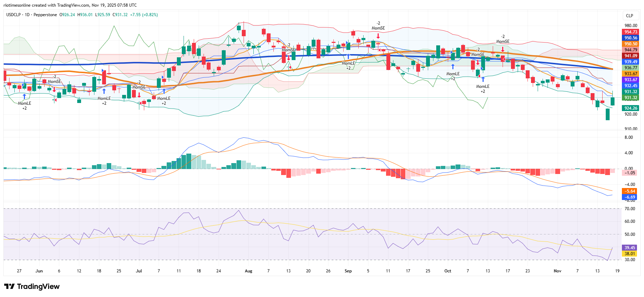Click the blue 950.56 price label
Image resolution: width=644 pixels, height=297 pixels.
tap(631, 38)
